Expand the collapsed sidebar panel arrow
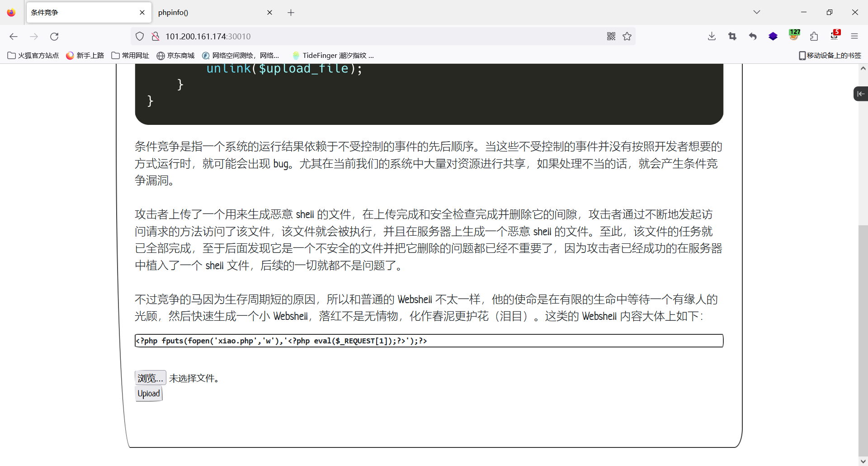 861,94
